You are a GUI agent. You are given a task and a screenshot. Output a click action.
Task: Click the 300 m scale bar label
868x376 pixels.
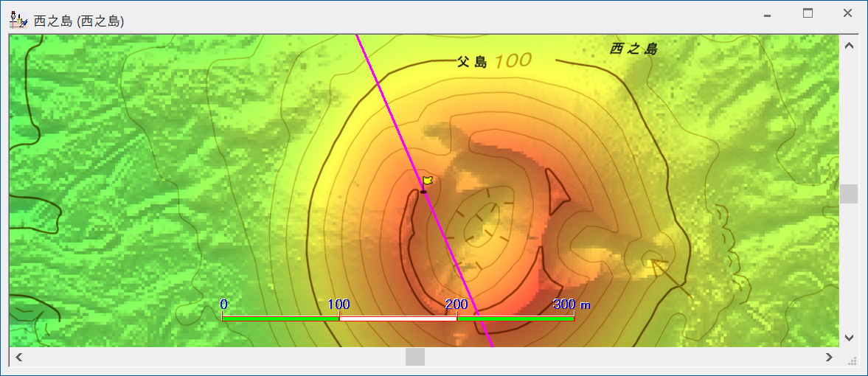click(572, 304)
